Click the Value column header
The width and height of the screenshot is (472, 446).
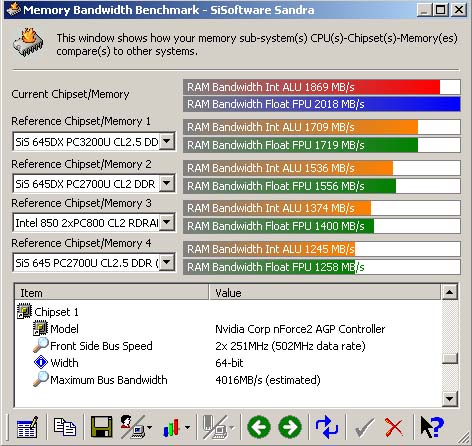(325, 293)
